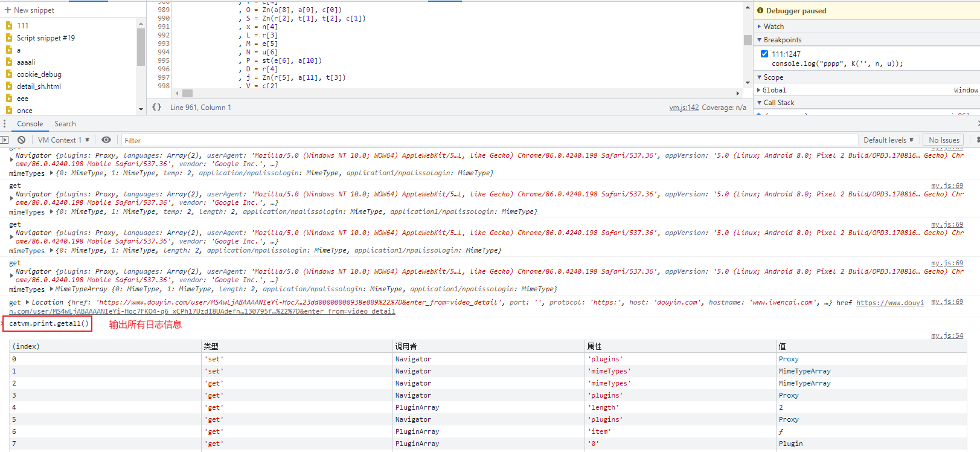Click the Line 961, Column 1 status
Image resolution: width=980 pixels, height=452 pixels.
(x=200, y=108)
